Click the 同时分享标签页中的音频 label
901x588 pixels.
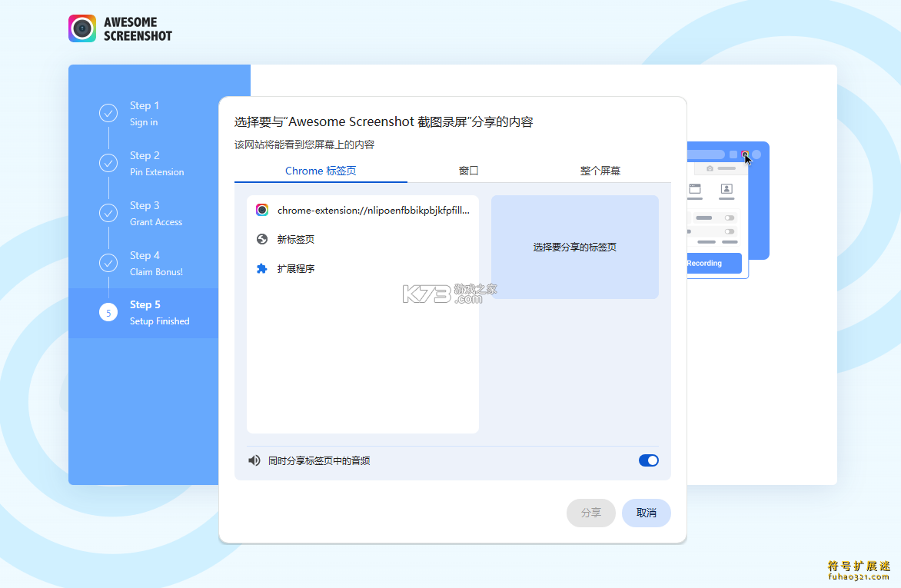pos(319,460)
